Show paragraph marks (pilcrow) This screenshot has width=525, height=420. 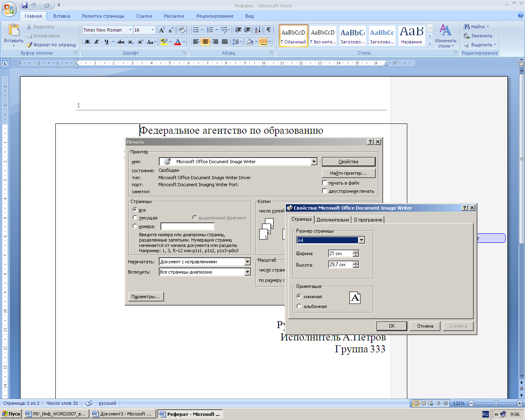(x=268, y=30)
